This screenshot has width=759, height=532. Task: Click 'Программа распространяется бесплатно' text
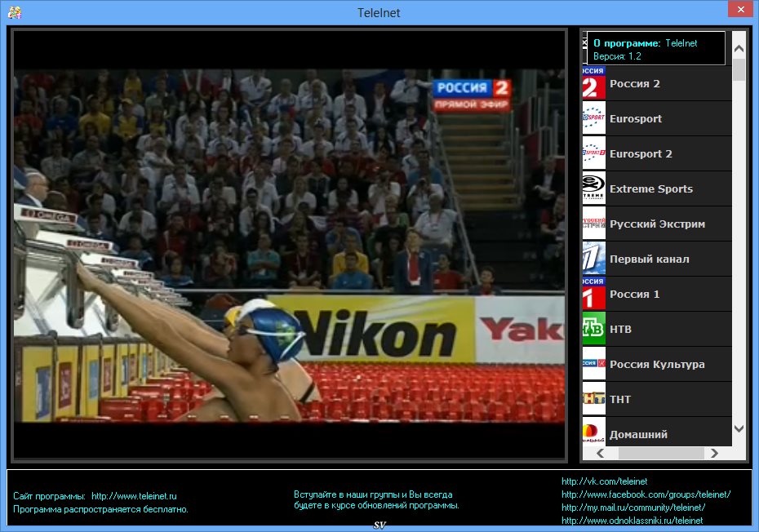[x=100, y=509]
